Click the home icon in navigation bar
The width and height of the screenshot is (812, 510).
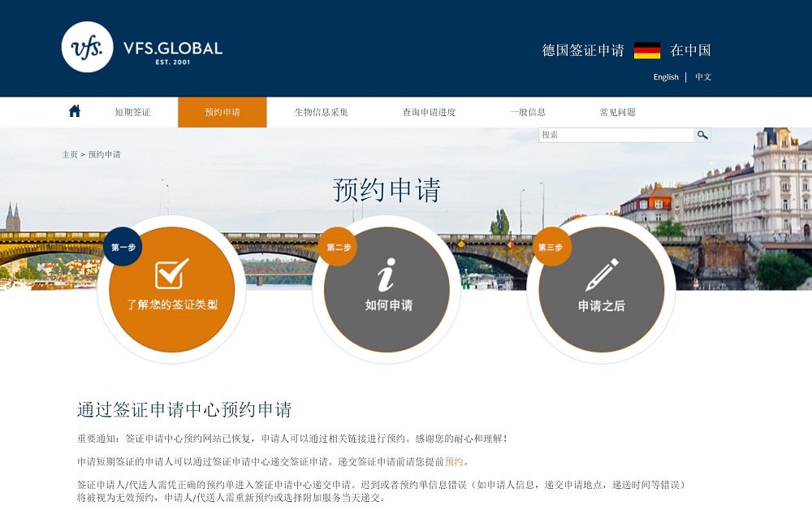point(75,110)
